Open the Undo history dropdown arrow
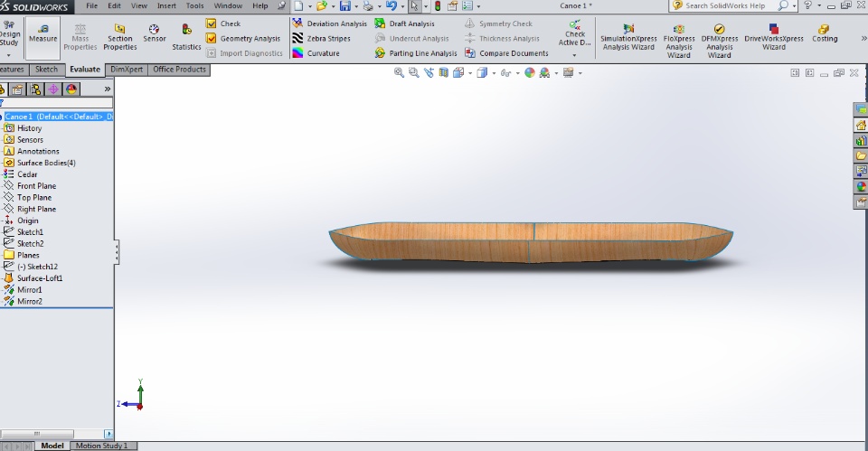Image resolution: width=868 pixels, height=451 pixels. [x=402, y=6]
